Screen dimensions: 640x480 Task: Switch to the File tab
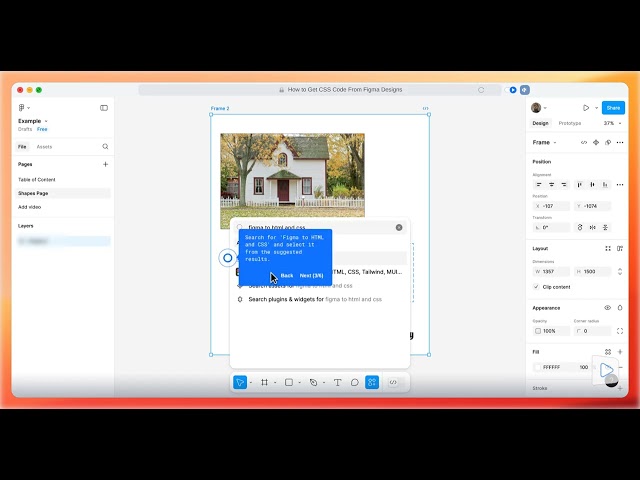[x=22, y=147]
